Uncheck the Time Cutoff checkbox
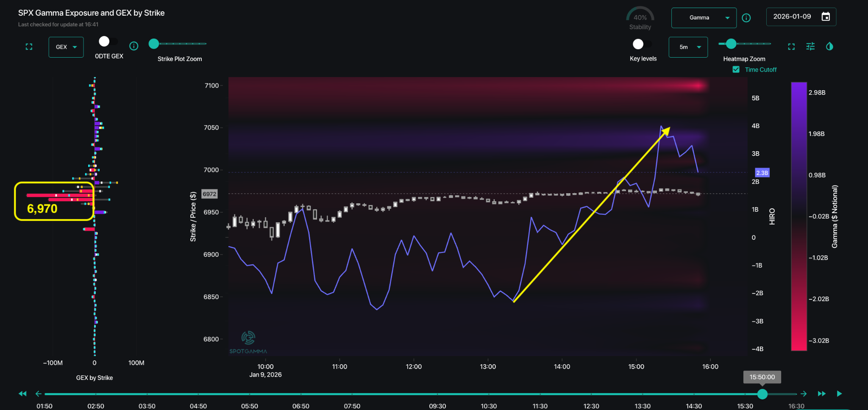Screen dimensions: 868x410 [x=736, y=69]
